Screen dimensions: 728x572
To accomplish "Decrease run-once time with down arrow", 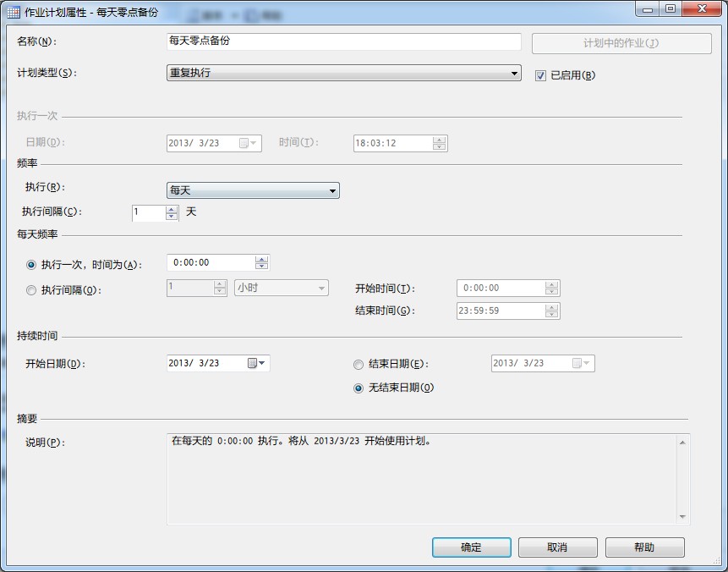I will point(261,267).
